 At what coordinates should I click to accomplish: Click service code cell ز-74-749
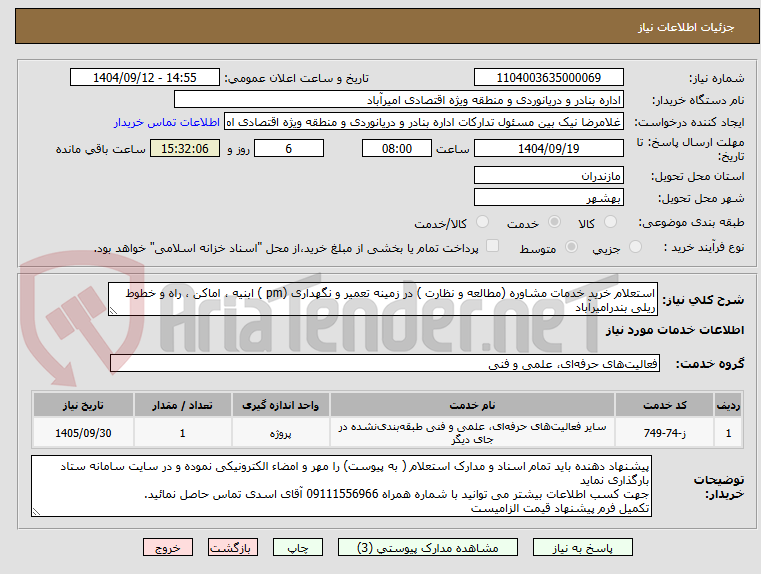click(x=664, y=433)
